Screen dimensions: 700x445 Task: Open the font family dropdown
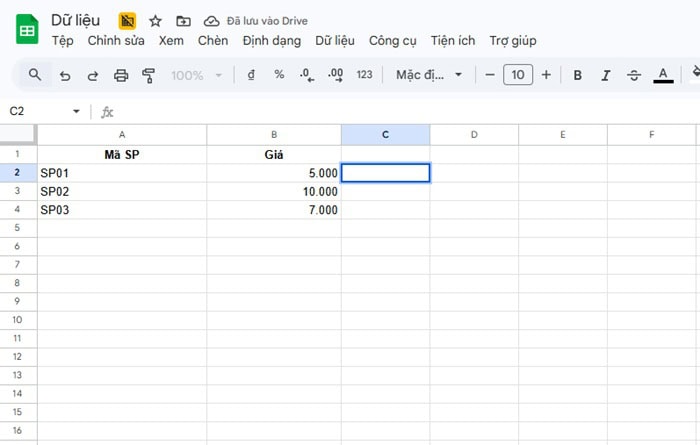pyautogui.click(x=429, y=75)
